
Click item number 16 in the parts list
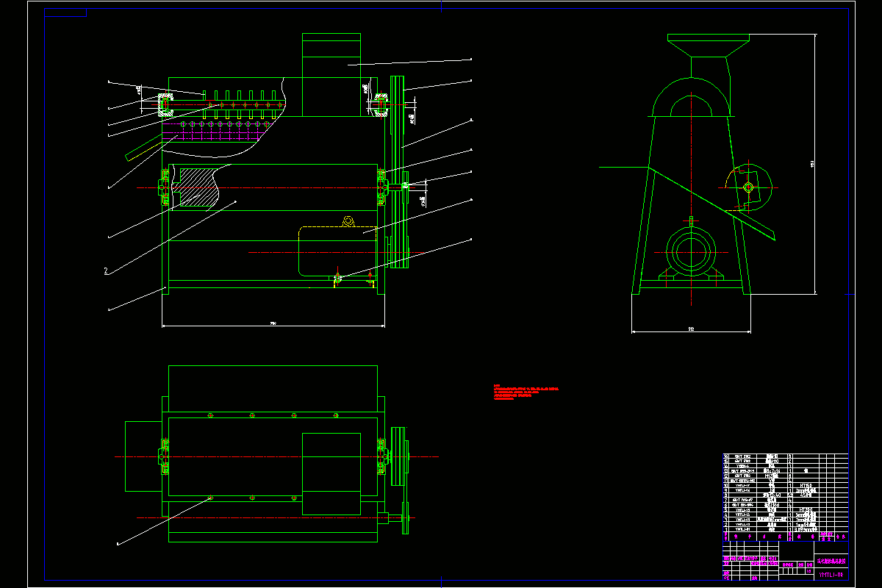pos(727,456)
